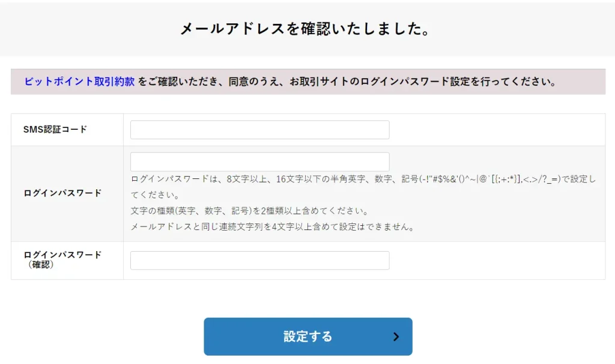This screenshot has height=364, width=615.
Task: Click the メールアドレスを確認いたしました heading
Action: [x=307, y=29]
